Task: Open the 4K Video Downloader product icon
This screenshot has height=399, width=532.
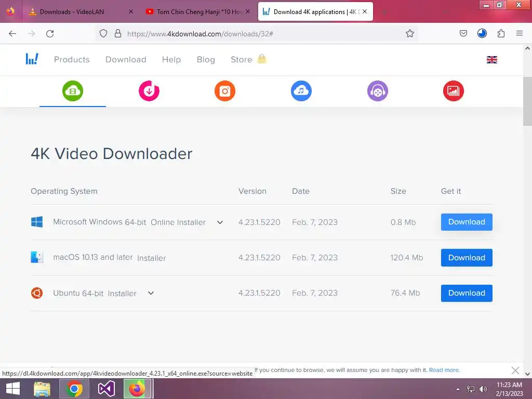Action: 73,91
